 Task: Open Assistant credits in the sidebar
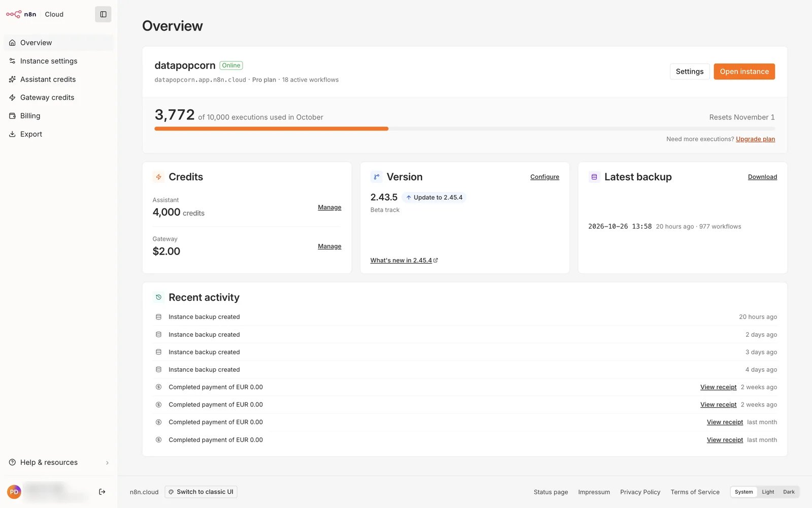coord(58,79)
